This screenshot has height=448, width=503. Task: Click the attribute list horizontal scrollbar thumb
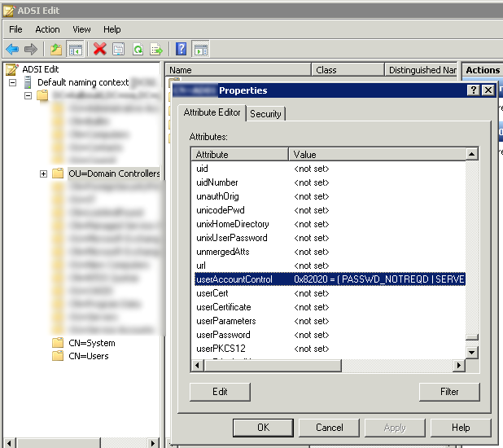[x=273, y=366]
